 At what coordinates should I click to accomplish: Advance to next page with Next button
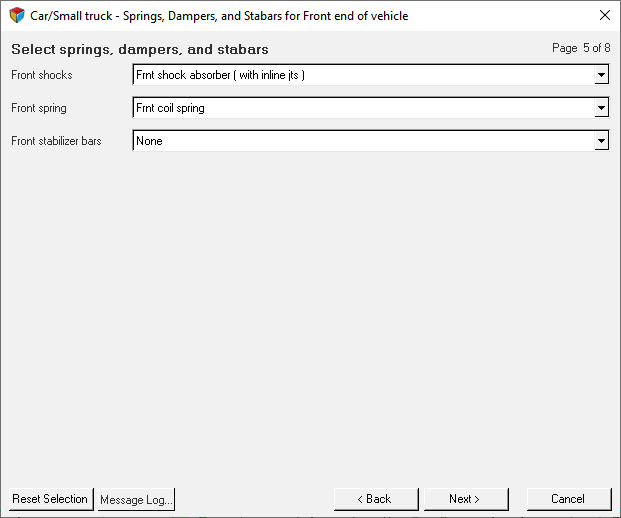(466, 499)
